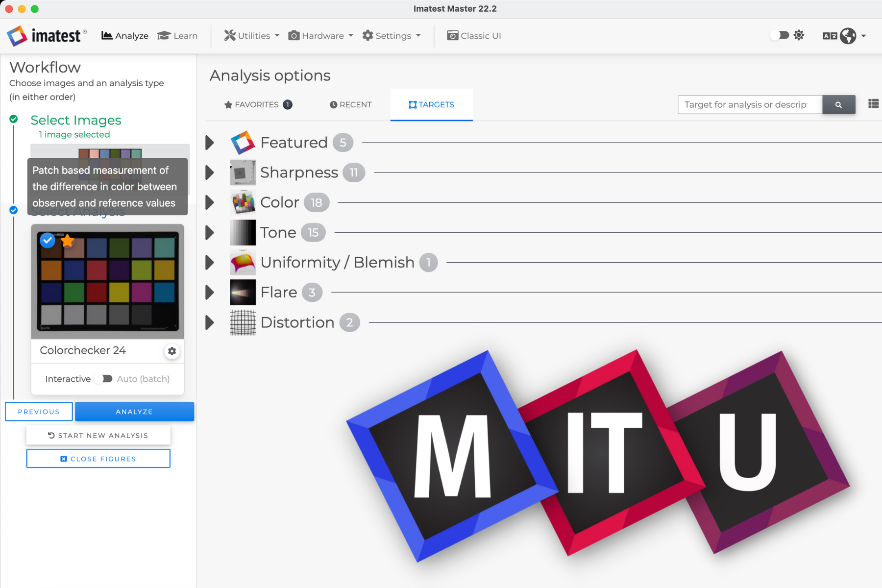Viewport: 882px width, 588px height.
Task: Expand the Tone category arrow
Action: (x=210, y=232)
